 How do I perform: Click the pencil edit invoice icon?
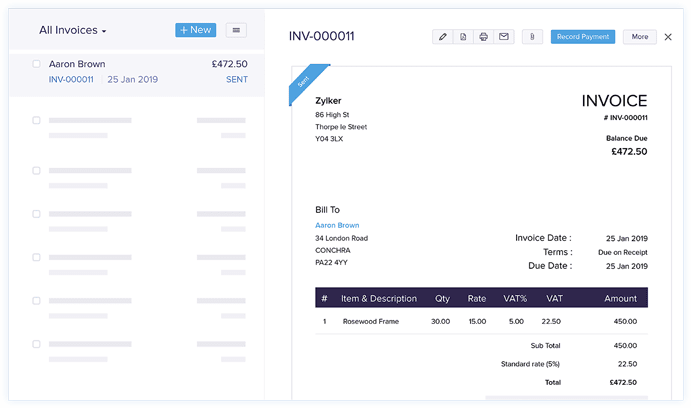click(x=442, y=37)
